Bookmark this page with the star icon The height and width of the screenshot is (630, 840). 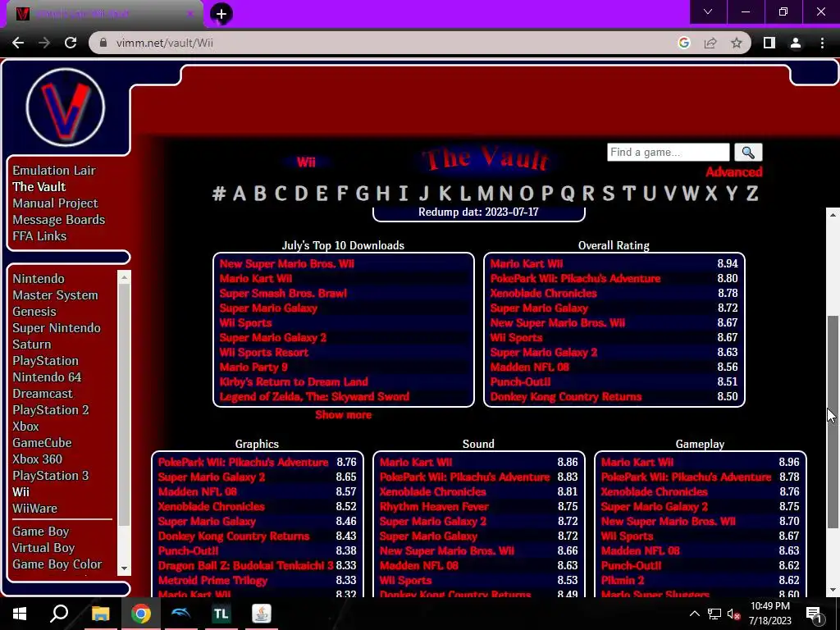click(737, 43)
